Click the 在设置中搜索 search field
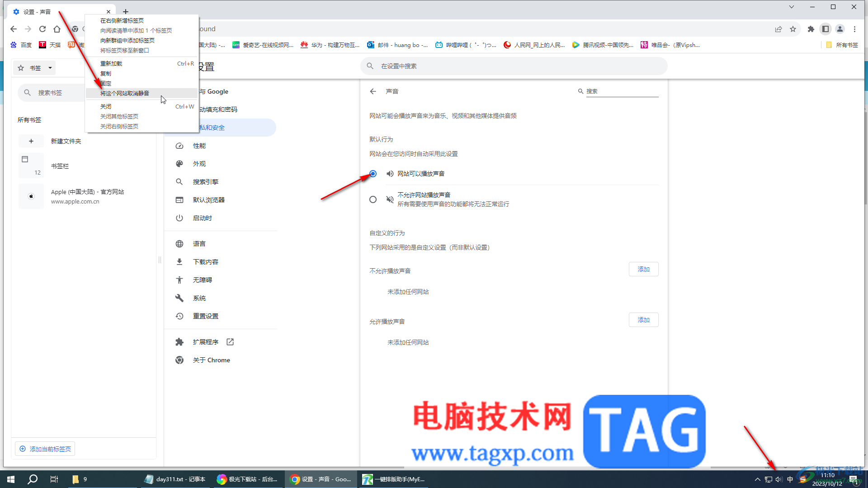Screen dimensions: 868x488 514,66
